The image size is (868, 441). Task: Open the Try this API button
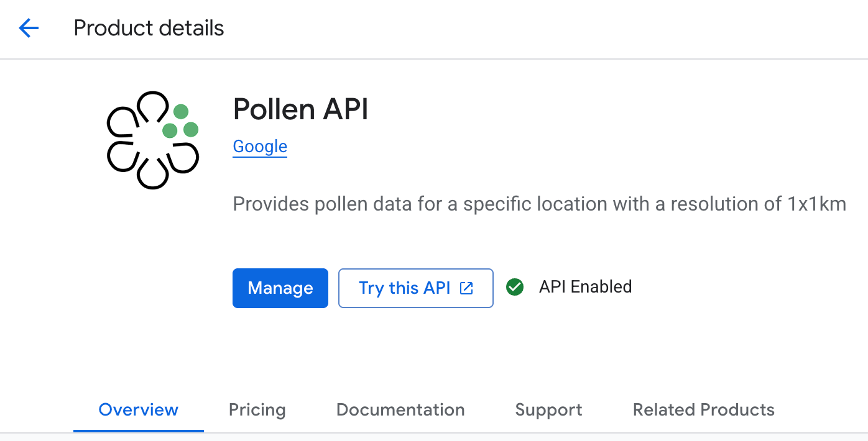pos(405,288)
